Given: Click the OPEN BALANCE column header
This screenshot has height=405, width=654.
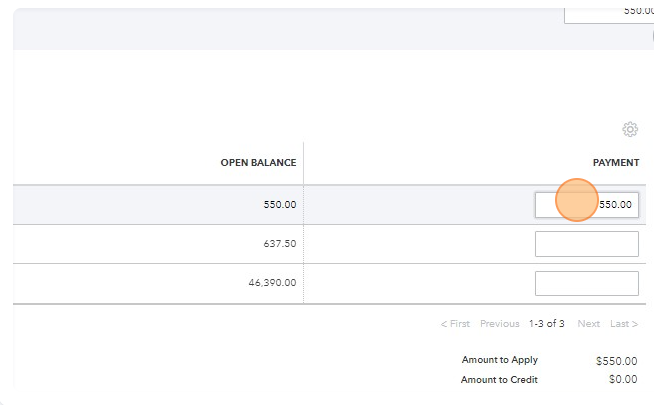Looking at the screenshot, I should click(258, 163).
